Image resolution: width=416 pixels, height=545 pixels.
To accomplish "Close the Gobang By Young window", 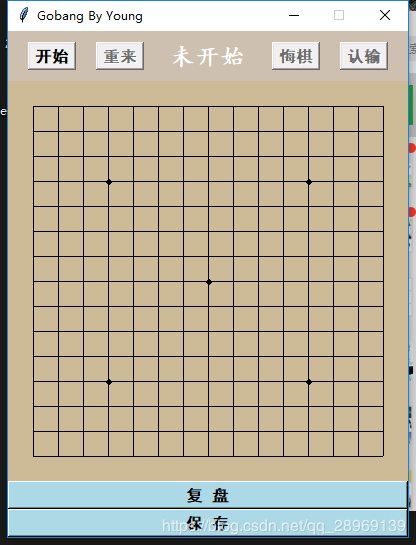I will 385,15.
